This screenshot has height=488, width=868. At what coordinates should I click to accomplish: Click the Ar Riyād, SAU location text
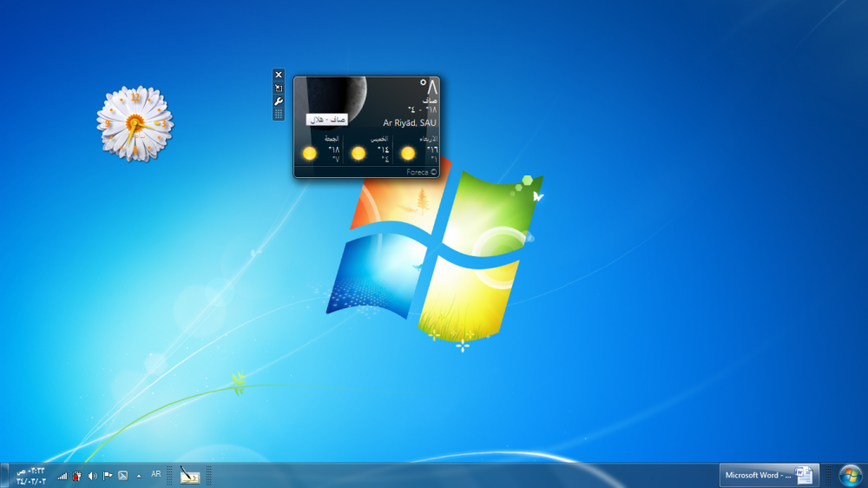point(410,123)
